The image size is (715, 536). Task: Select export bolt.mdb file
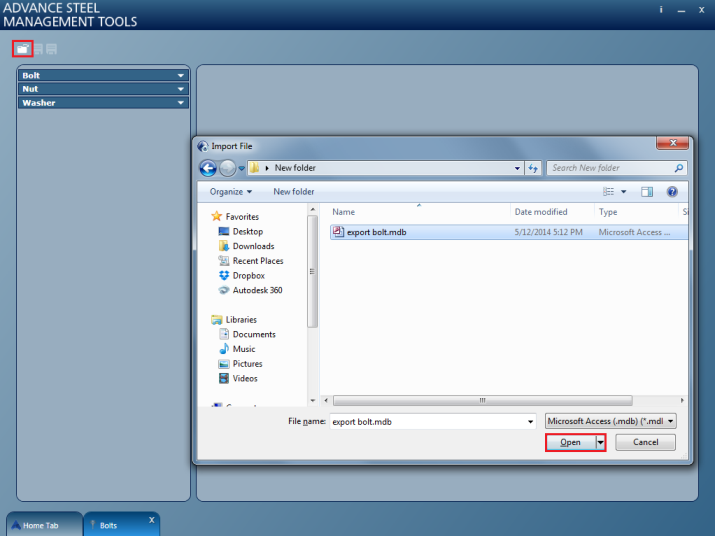(x=508, y=232)
